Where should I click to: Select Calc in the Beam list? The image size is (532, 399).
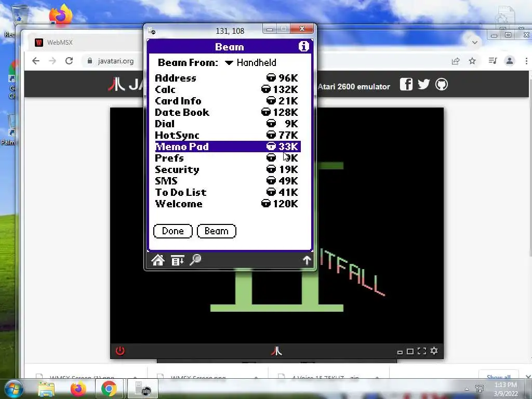(x=227, y=89)
